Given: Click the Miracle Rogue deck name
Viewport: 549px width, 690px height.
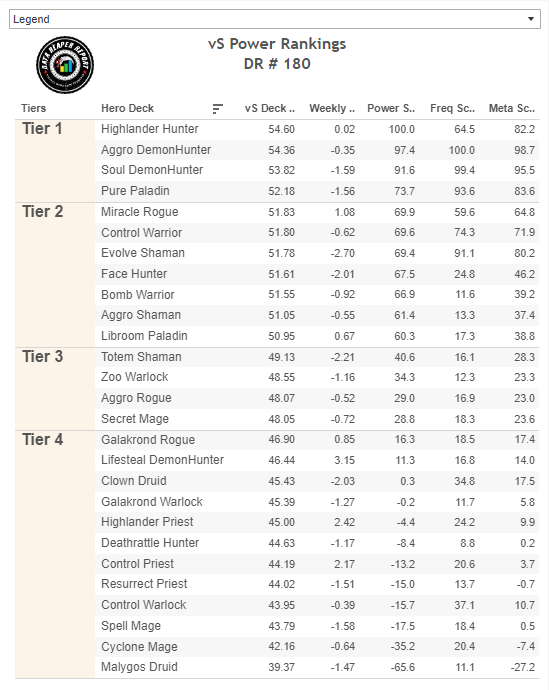Looking at the screenshot, I should 139,212.
